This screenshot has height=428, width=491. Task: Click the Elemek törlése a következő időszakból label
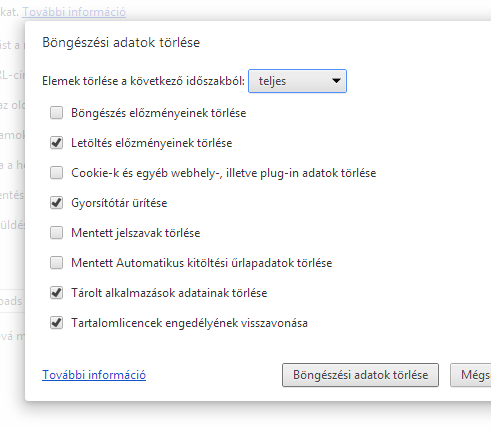(143, 81)
